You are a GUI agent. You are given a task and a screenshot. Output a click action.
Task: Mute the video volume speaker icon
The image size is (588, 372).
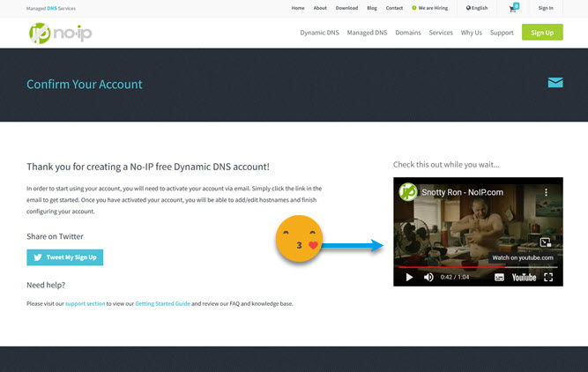pyautogui.click(x=428, y=277)
